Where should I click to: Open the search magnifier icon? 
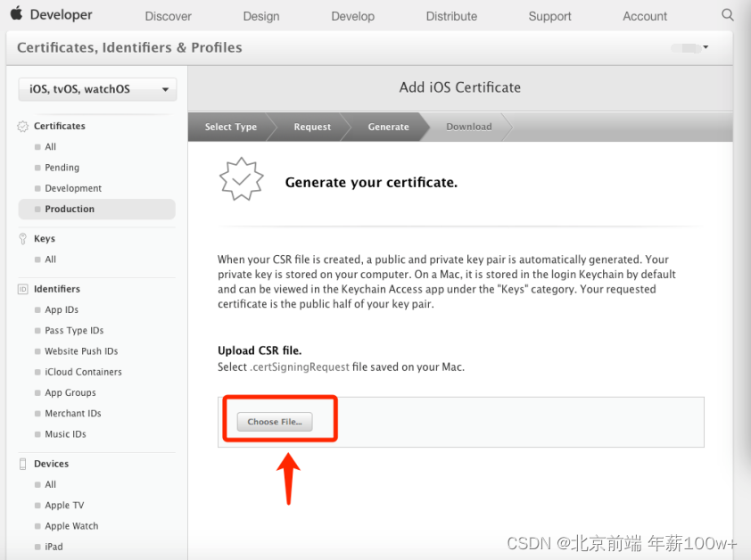tap(728, 15)
